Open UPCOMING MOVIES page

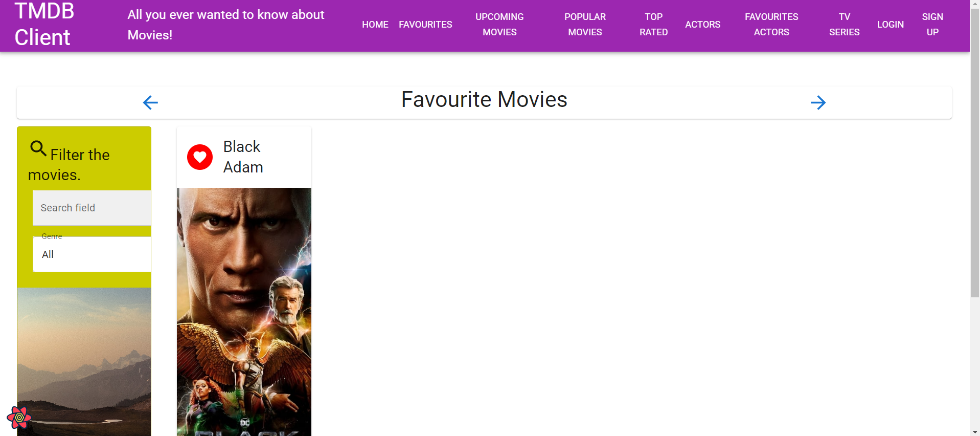pos(499,25)
